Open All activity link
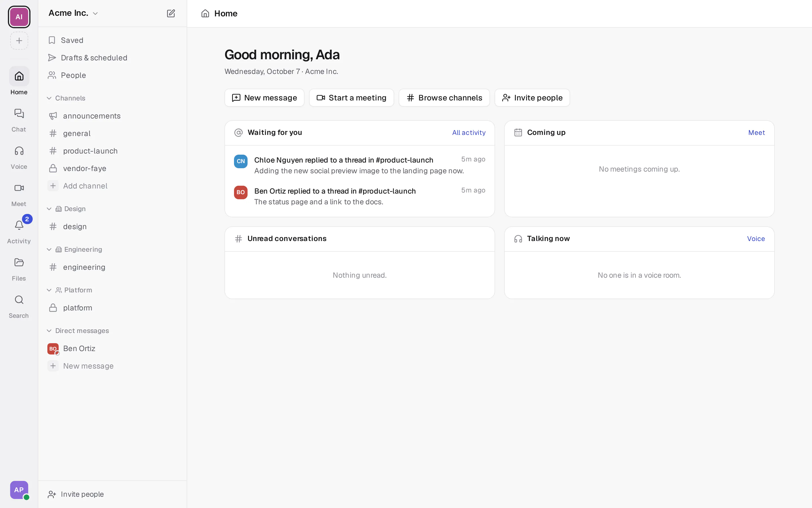 coord(469,132)
